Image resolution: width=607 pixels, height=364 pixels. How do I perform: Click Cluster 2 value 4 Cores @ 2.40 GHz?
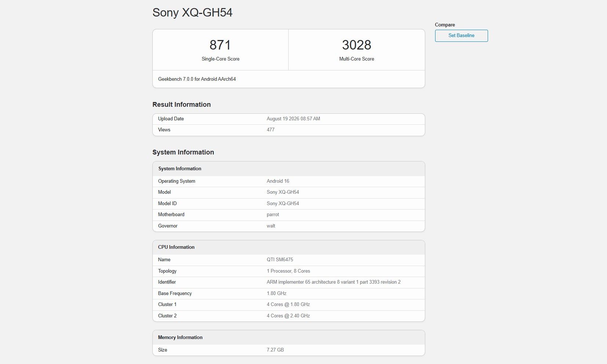pyautogui.click(x=288, y=316)
